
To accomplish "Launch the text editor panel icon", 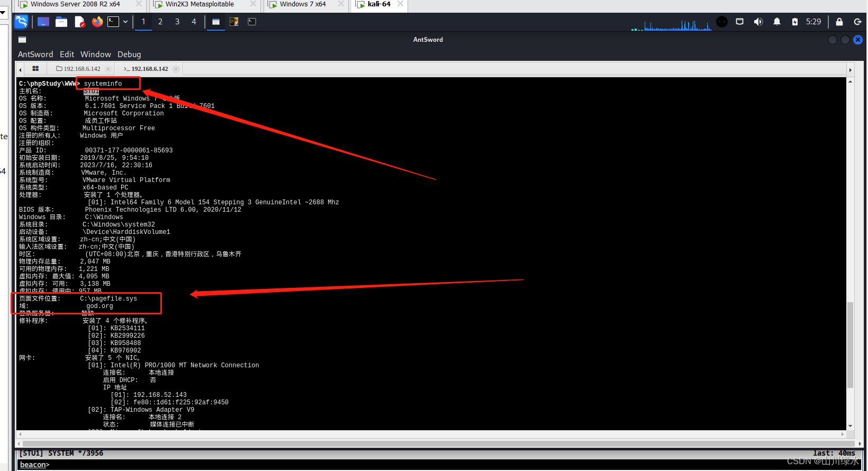I will [x=79, y=22].
